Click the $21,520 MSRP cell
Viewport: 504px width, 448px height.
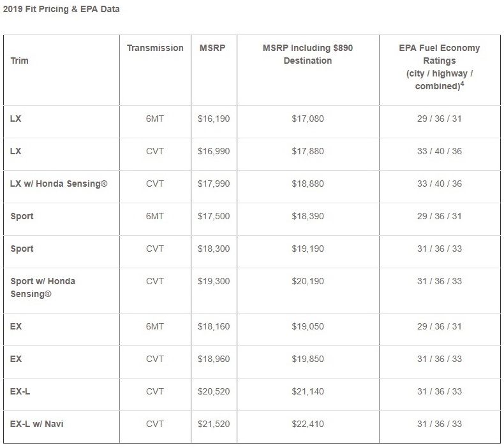point(214,424)
